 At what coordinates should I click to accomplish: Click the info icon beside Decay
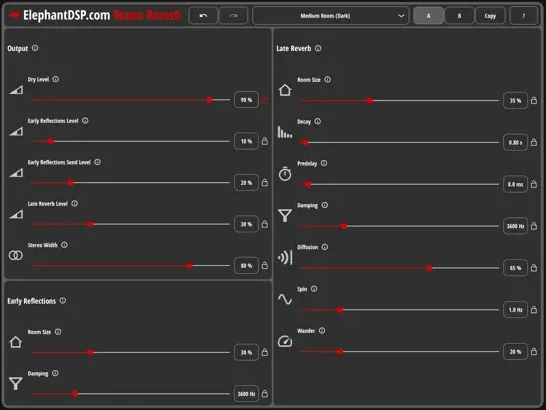point(318,121)
